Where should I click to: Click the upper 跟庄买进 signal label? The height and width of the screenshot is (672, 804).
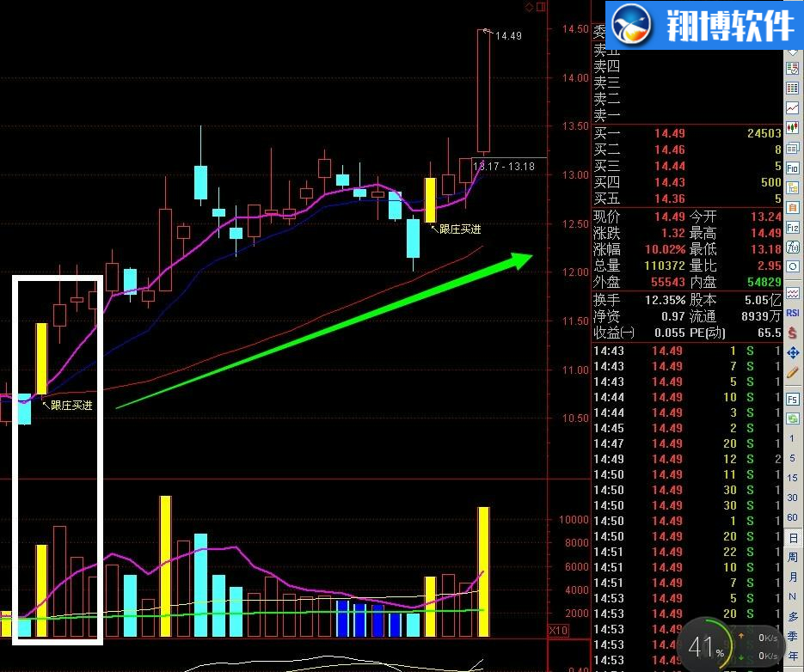click(460, 229)
